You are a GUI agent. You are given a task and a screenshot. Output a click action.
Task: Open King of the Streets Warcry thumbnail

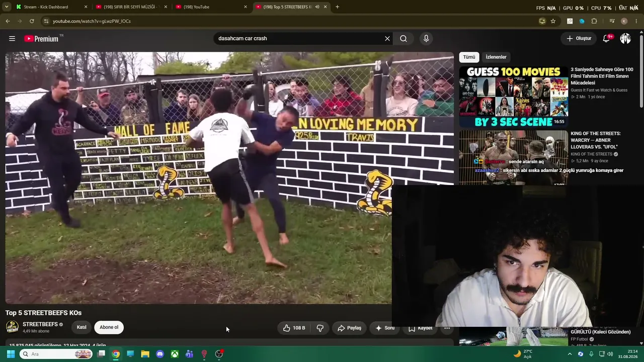pos(513,158)
